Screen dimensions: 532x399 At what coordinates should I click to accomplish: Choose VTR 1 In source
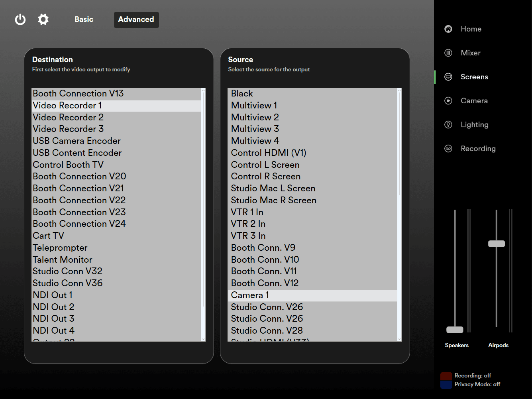[312, 212]
